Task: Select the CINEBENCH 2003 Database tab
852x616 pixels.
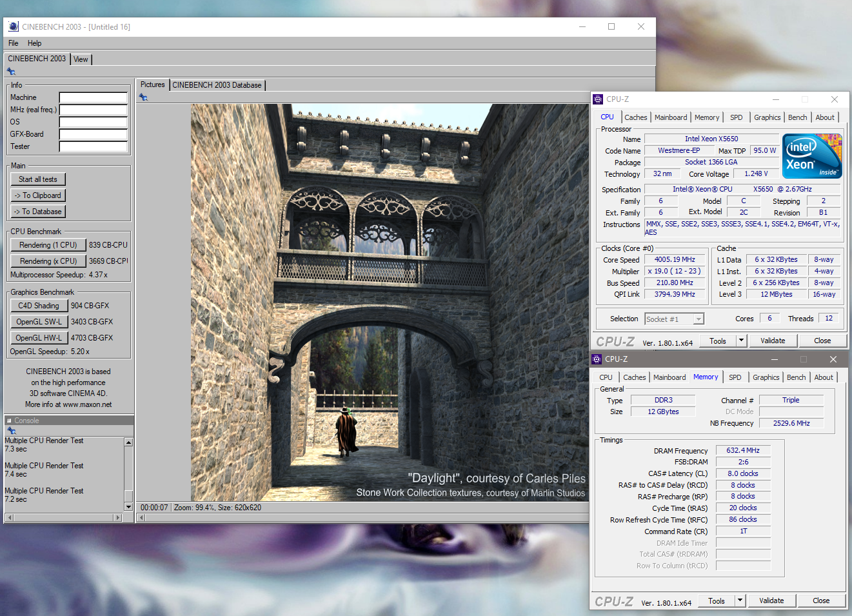Action: pyautogui.click(x=217, y=85)
